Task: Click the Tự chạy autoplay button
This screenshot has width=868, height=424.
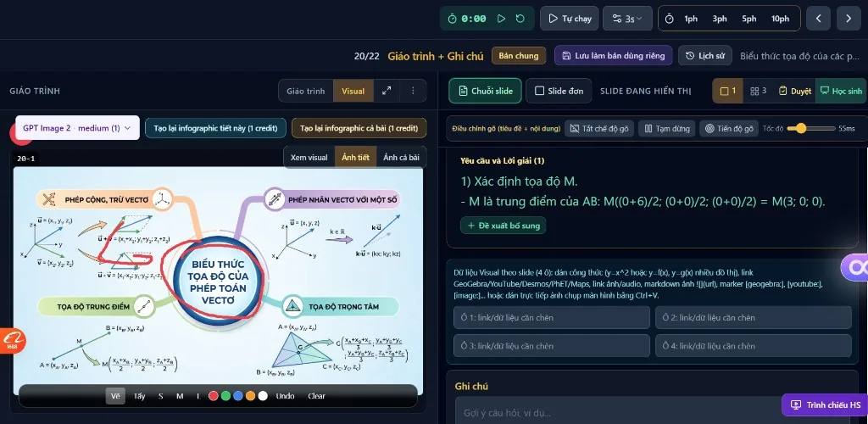Action: 570,19
